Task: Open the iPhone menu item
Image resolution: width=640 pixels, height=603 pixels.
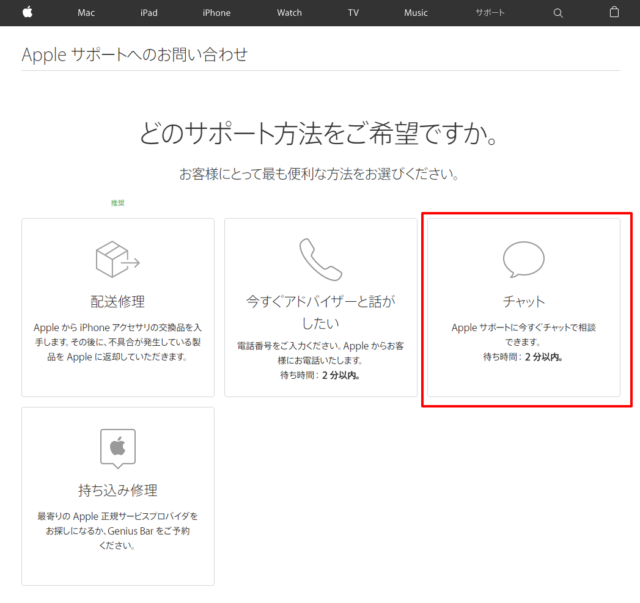Action: click(x=216, y=13)
